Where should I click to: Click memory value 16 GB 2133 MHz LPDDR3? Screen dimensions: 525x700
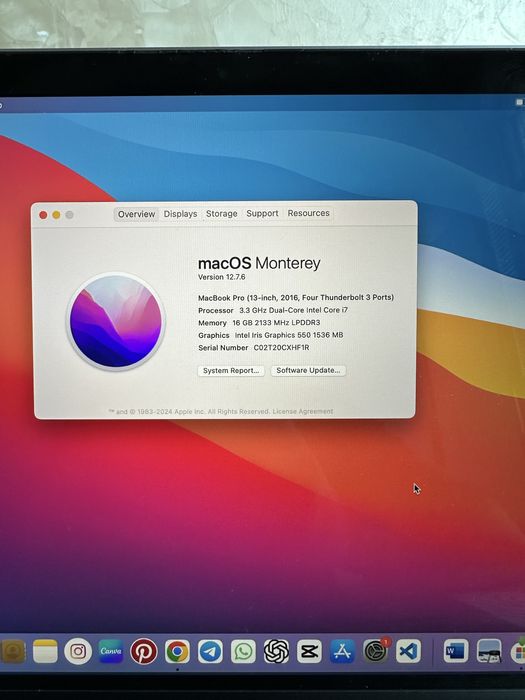(x=276, y=322)
